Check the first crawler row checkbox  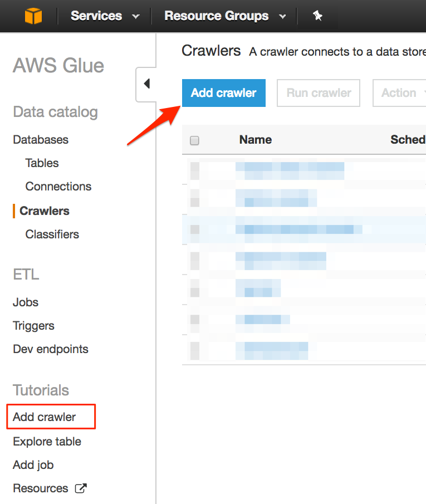(194, 170)
